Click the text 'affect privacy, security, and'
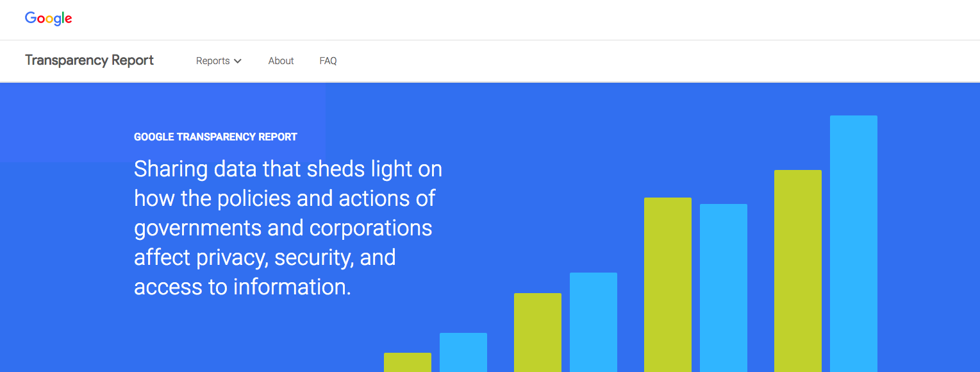The width and height of the screenshot is (980, 372). coord(265,258)
